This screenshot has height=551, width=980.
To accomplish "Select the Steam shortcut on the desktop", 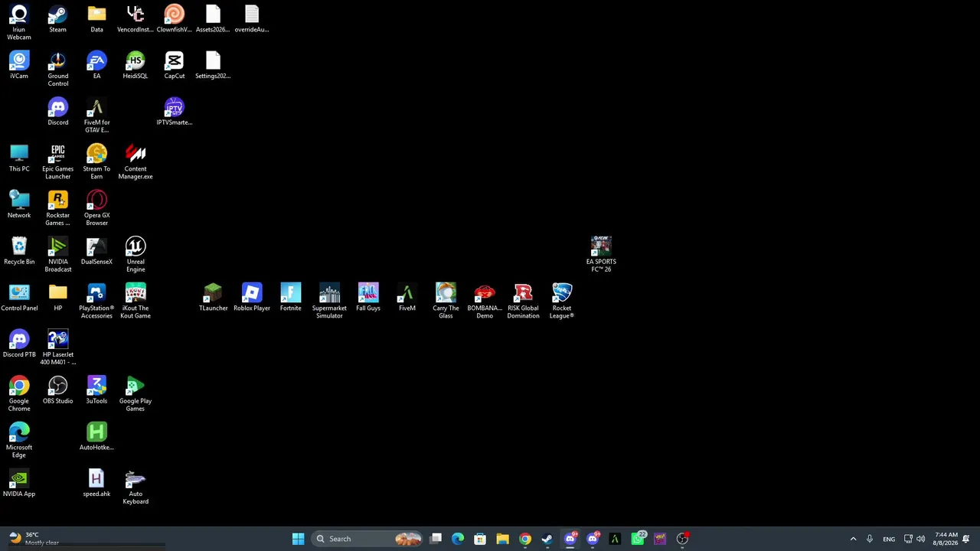I will (57, 19).
